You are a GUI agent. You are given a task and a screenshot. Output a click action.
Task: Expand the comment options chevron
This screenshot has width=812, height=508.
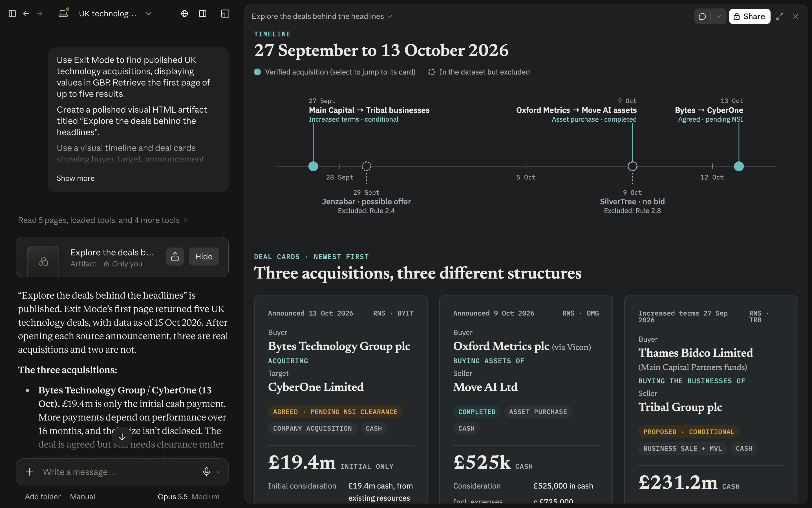[718, 16]
